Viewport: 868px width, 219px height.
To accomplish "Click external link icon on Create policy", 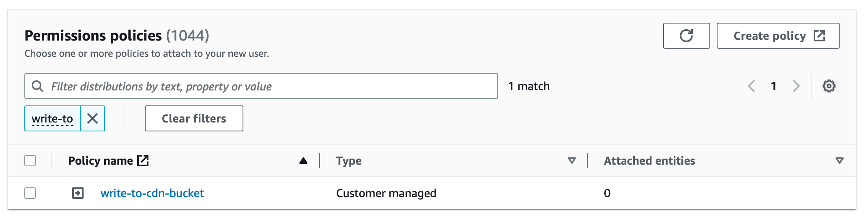I will tap(819, 36).
